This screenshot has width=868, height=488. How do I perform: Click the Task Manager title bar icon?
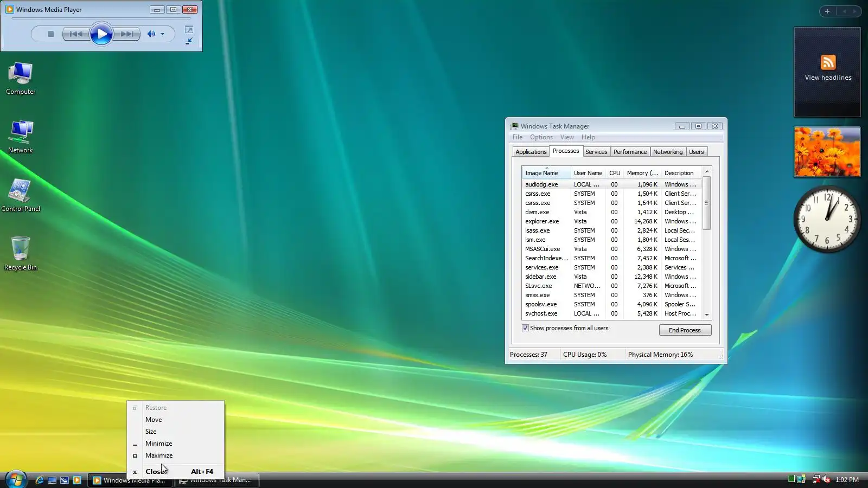point(514,126)
